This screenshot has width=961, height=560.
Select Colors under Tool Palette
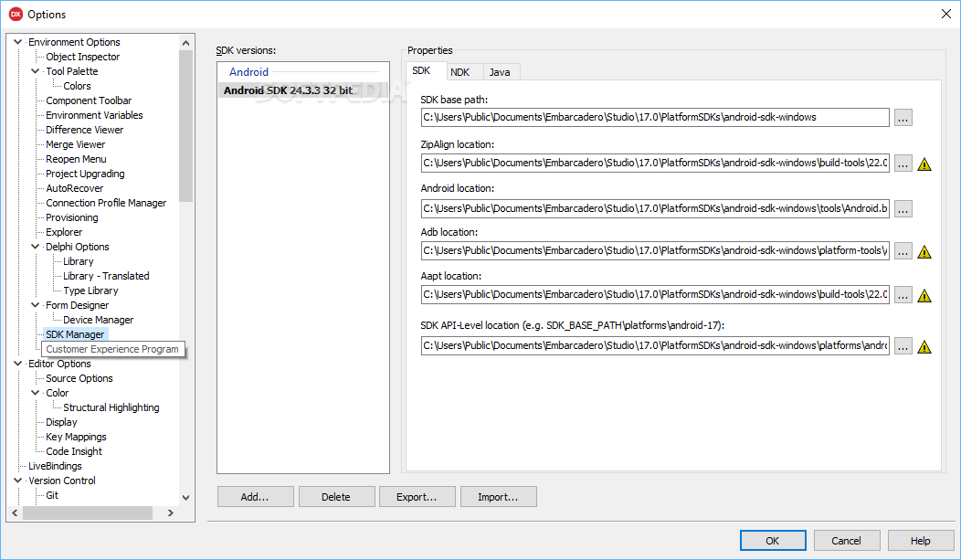coord(77,86)
